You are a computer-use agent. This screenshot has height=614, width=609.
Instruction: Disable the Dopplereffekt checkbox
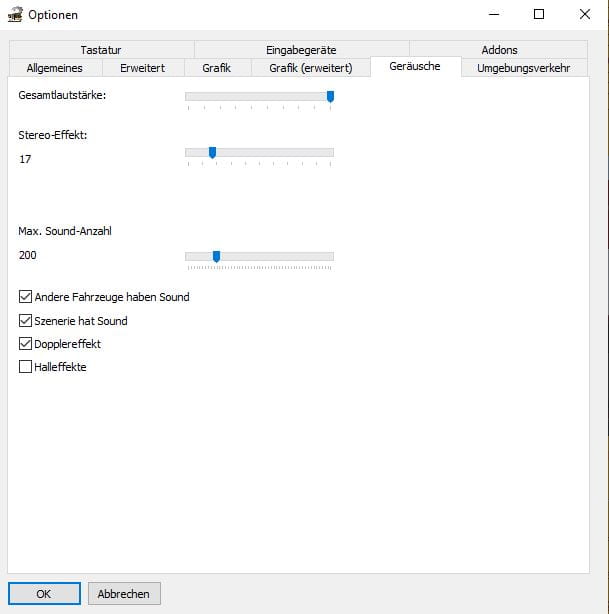[x=26, y=344]
